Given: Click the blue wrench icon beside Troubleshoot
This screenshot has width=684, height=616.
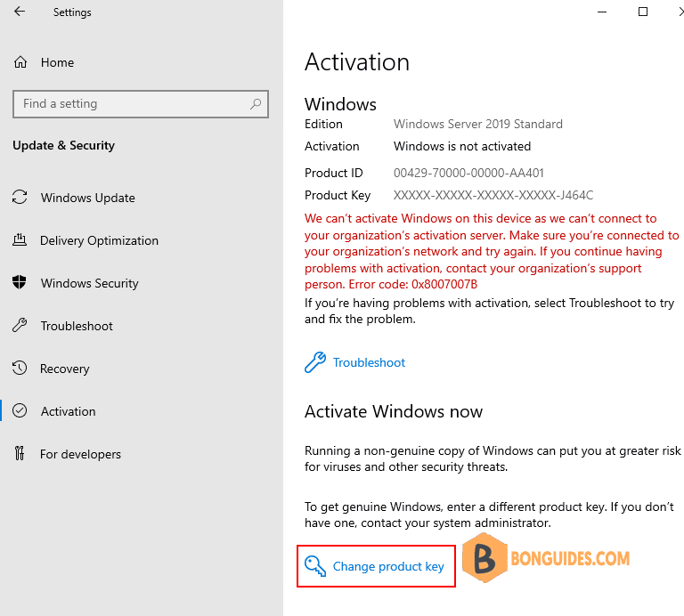Looking at the screenshot, I should tap(315, 362).
